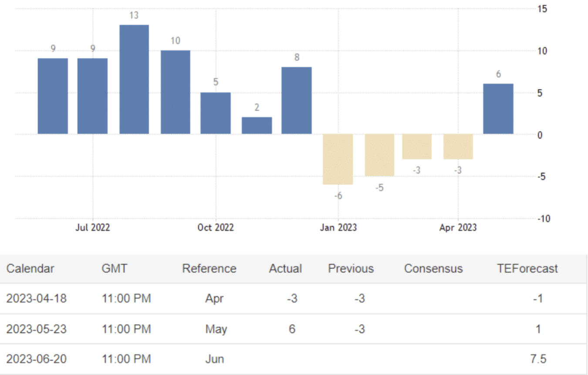Image resolution: width=588 pixels, height=375 pixels.
Task: Select the negative bar labeled -6
Action: pyautogui.click(x=338, y=159)
